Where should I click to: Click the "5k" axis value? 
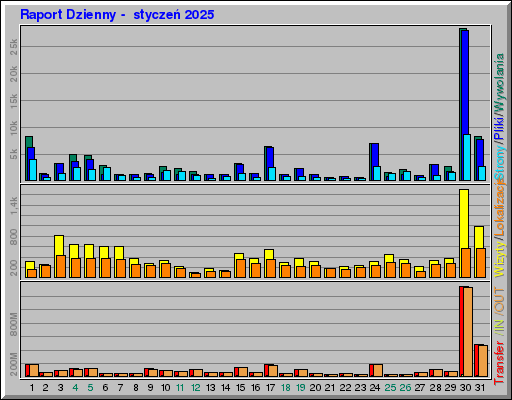14,154
